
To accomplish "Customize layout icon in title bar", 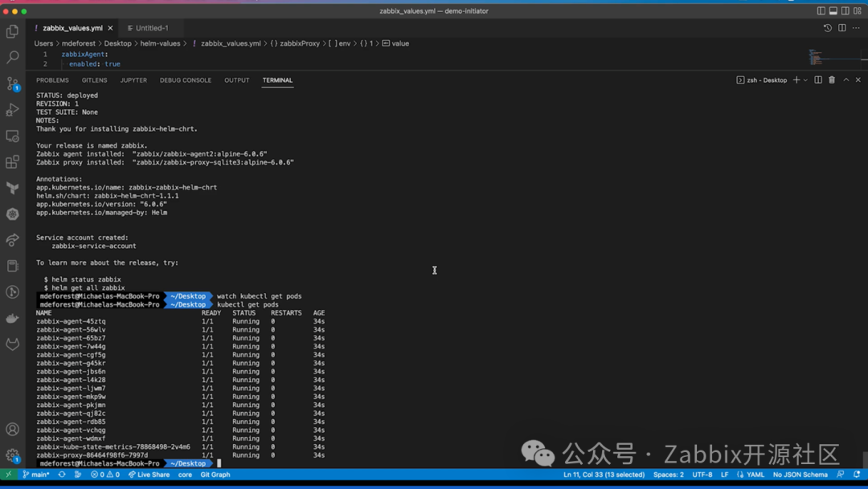I will (x=858, y=11).
